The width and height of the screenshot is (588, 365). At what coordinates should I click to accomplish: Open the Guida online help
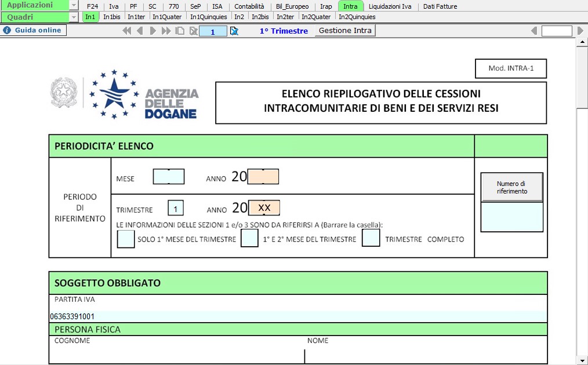pyautogui.click(x=34, y=30)
